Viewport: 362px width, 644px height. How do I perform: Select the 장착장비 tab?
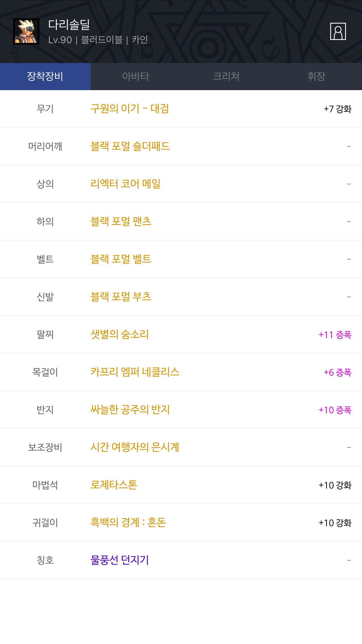pyautogui.click(x=45, y=76)
